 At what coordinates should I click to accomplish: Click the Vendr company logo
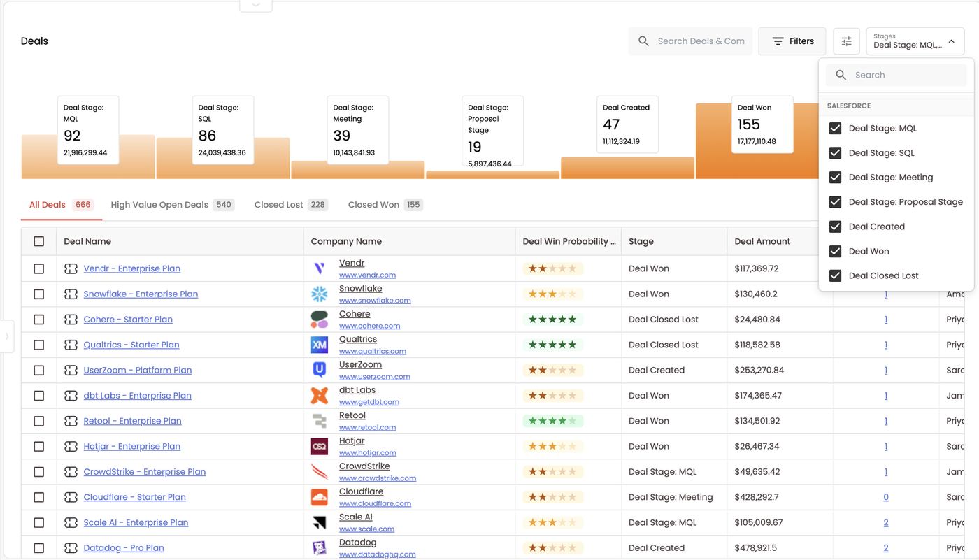(320, 268)
